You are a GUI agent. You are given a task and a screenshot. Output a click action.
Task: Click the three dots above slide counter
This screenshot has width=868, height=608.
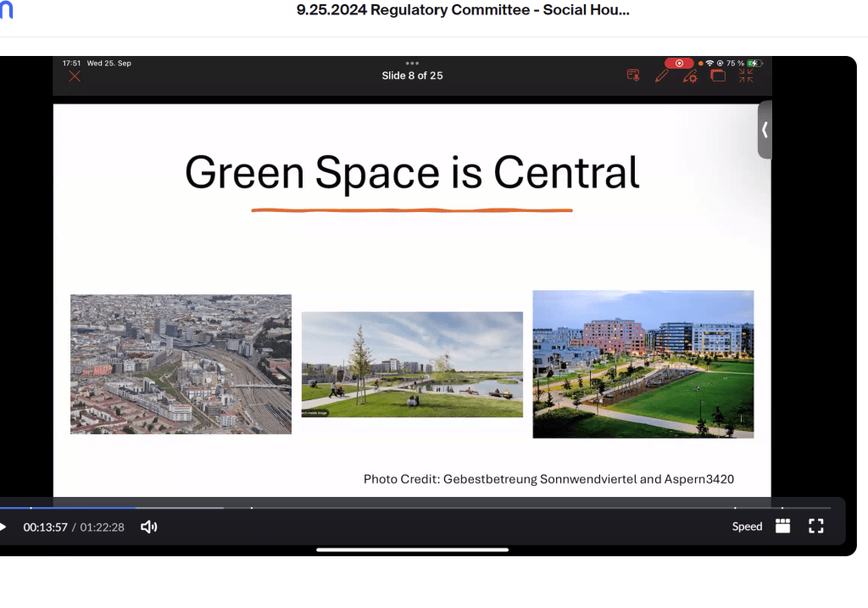coord(412,64)
